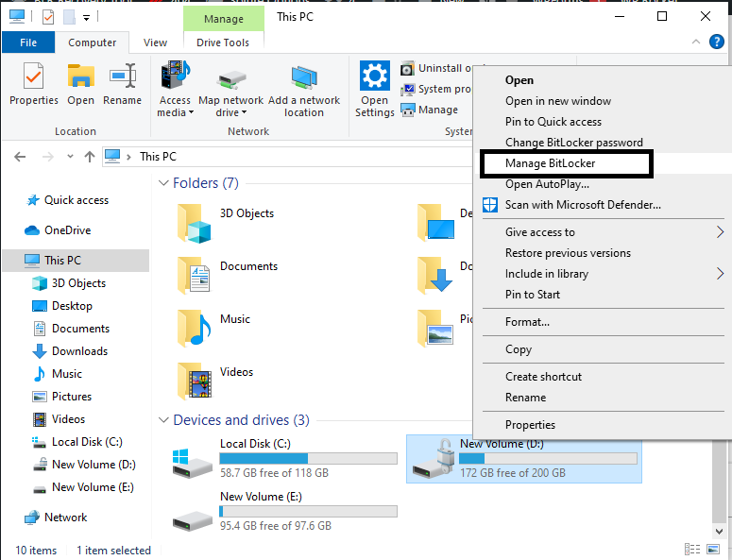Viewport: 732px width, 560px height.
Task: Open Map network drive dropdown arrow
Action: pyautogui.click(x=244, y=112)
